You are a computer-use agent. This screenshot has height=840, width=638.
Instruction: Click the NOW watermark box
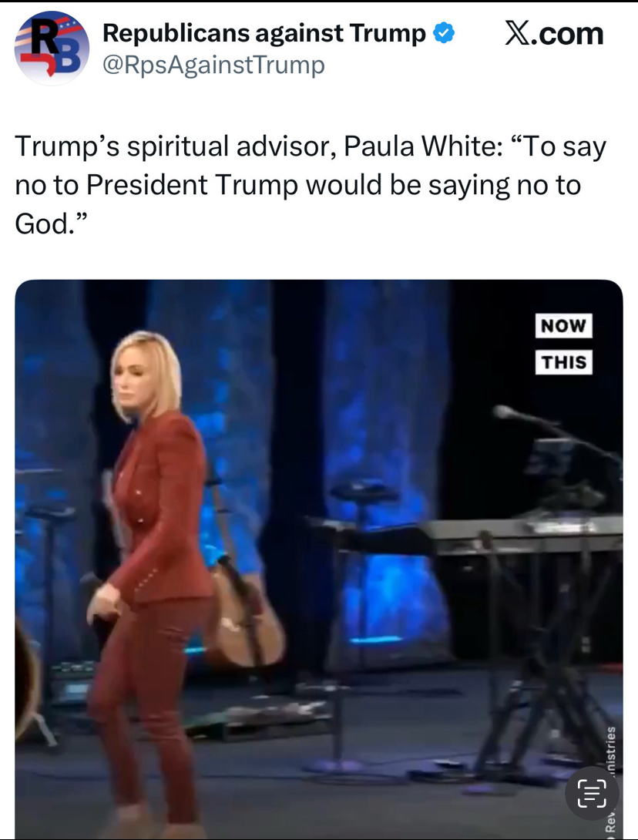coord(563,326)
